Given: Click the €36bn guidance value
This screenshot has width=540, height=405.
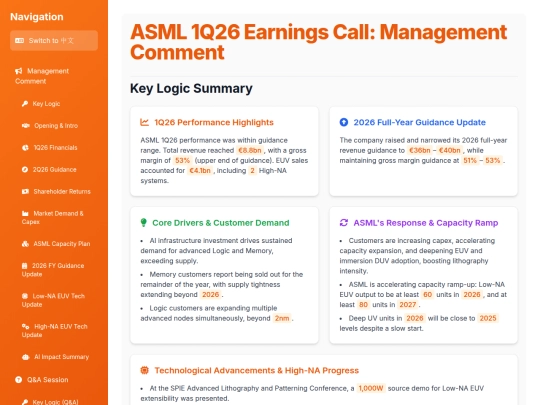Looking at the screenshot, I should click(419, 150).
